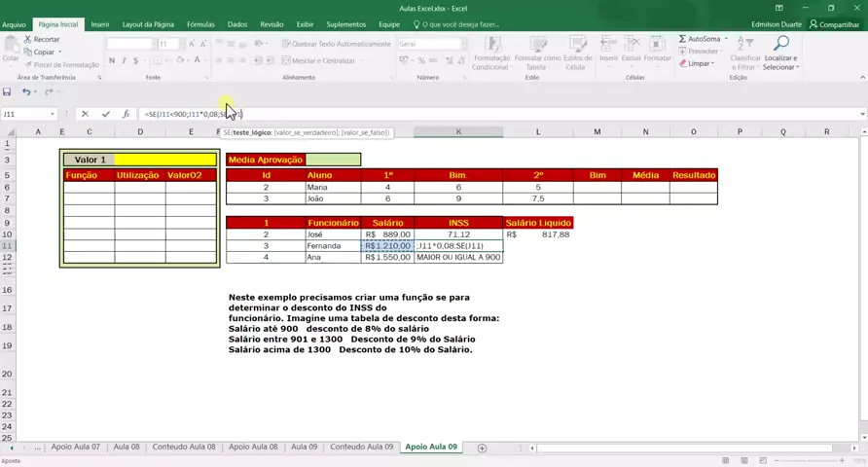Open Insert Function dialog via fx icon
Image resolution: width=868 pixels, height=467 pixels.
126,114
